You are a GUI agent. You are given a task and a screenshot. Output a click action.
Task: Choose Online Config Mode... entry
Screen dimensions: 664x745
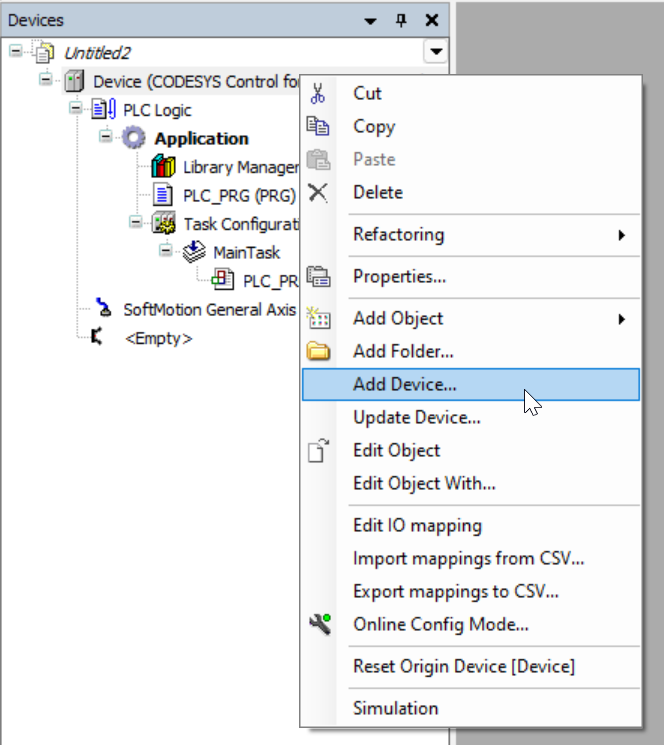point(471,624)
